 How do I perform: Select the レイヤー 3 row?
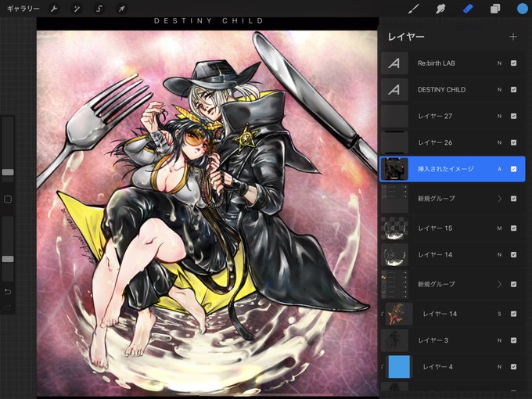tap(452, 340)
